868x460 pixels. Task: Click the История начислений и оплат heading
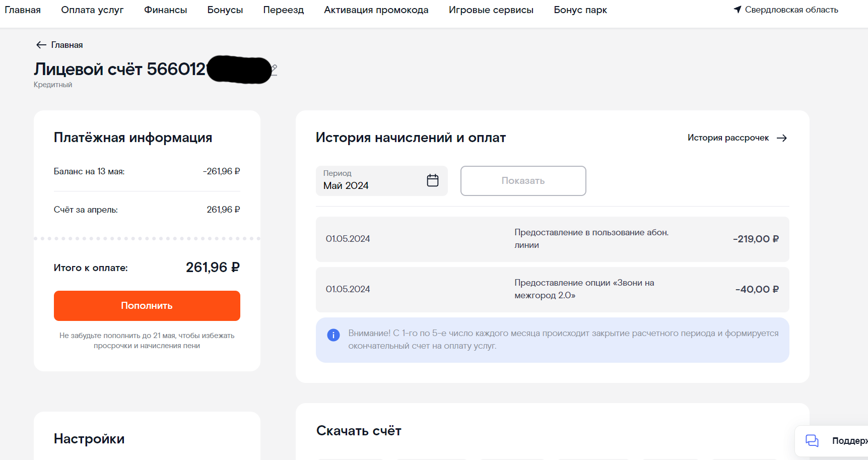point(411,138)
